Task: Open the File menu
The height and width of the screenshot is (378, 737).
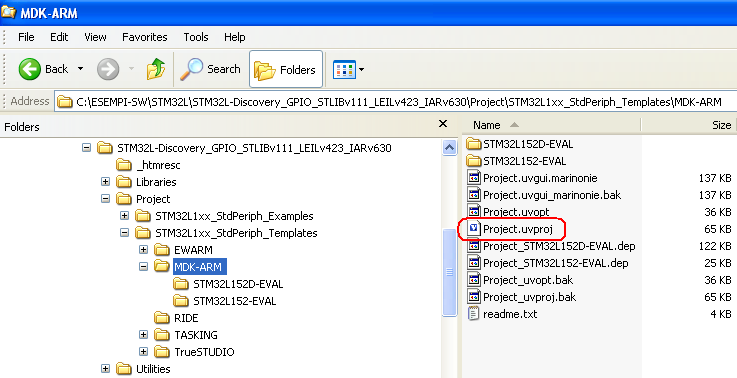Action: click(x=26, y=37)
